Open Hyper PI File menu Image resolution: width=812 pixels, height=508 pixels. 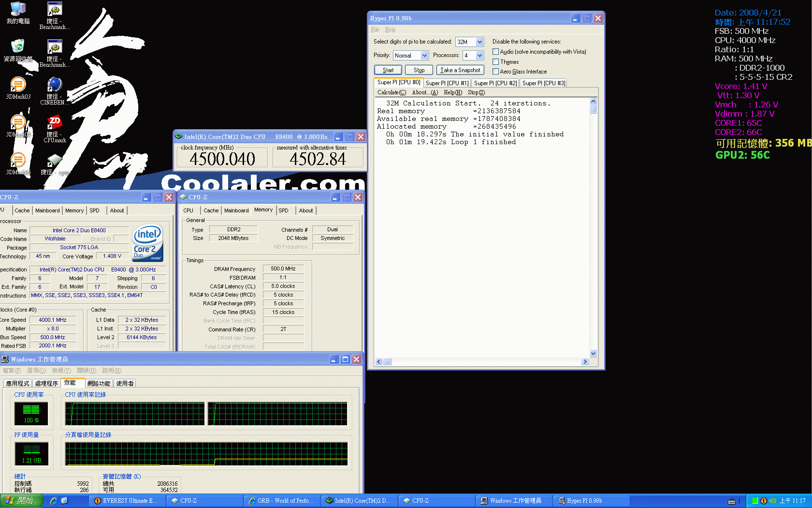tap(375, 30)
